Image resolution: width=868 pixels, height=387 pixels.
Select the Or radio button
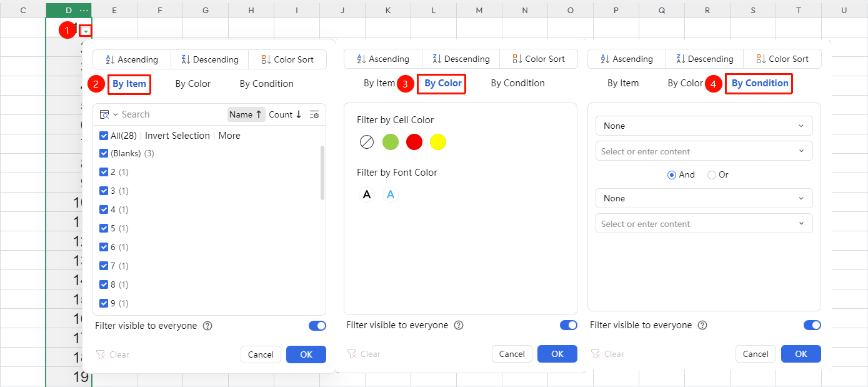coord(712,175)
